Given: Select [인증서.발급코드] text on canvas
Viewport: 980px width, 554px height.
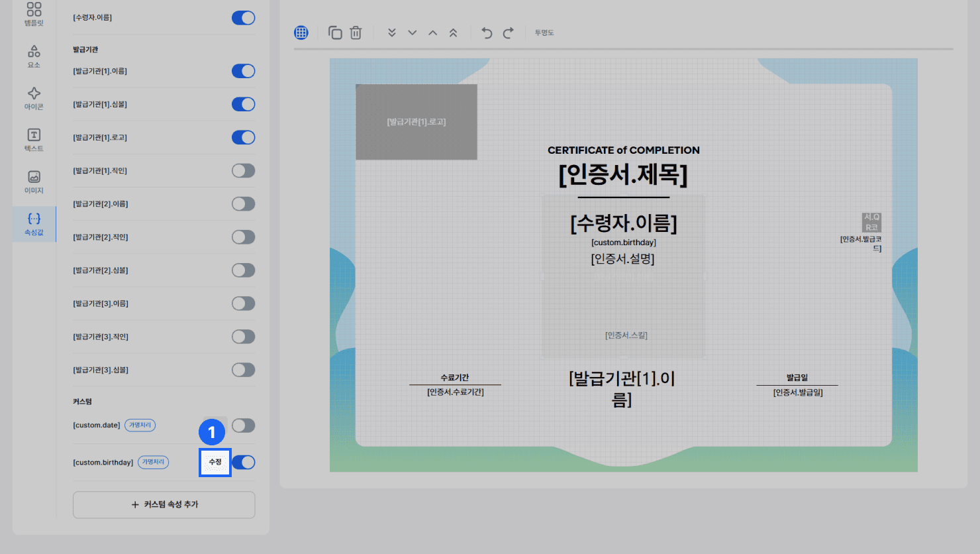Looking at the screenshot, I should pyautogui.click(x=861, y=244).
